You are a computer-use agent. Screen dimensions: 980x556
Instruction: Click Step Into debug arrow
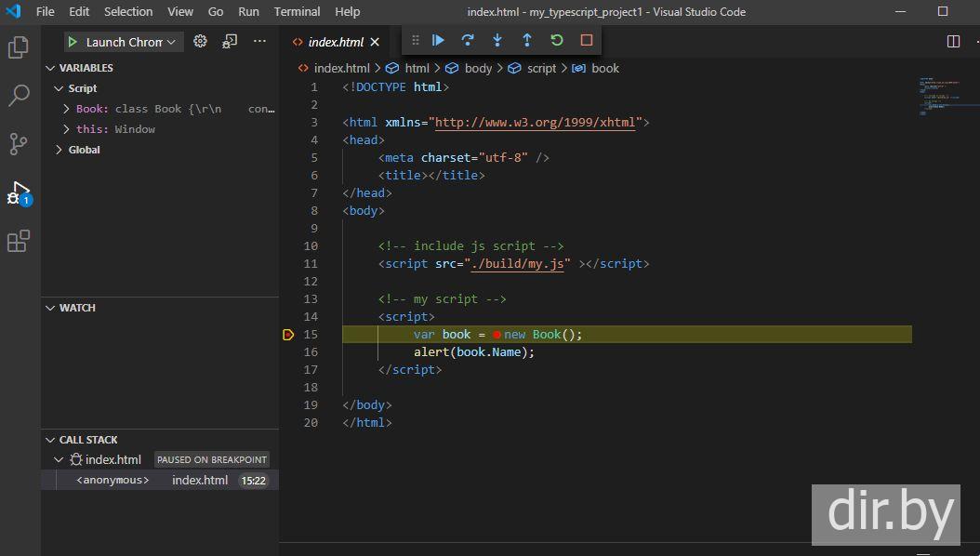[x=497, y=41]
